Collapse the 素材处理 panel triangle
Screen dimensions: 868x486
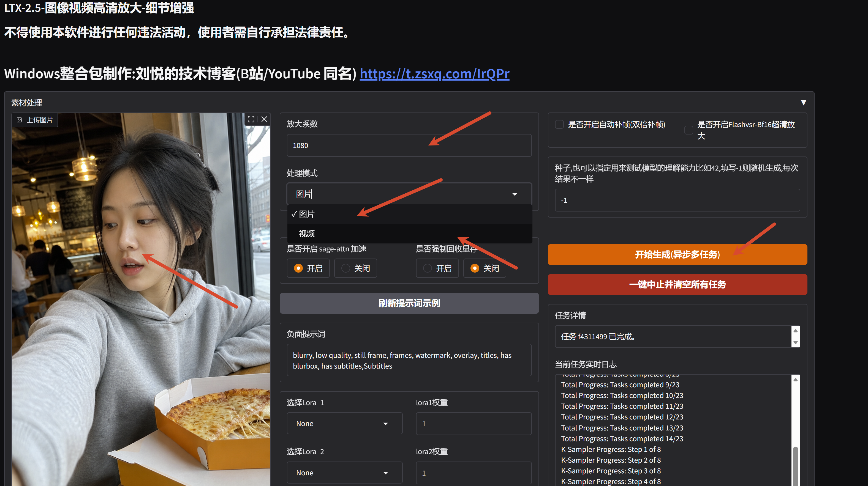[x=804, y=103]
